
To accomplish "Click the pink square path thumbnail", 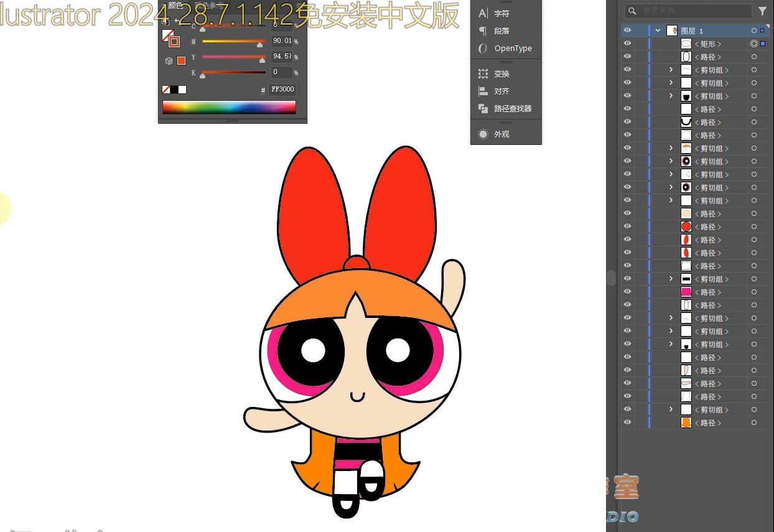I will [686, 292].
